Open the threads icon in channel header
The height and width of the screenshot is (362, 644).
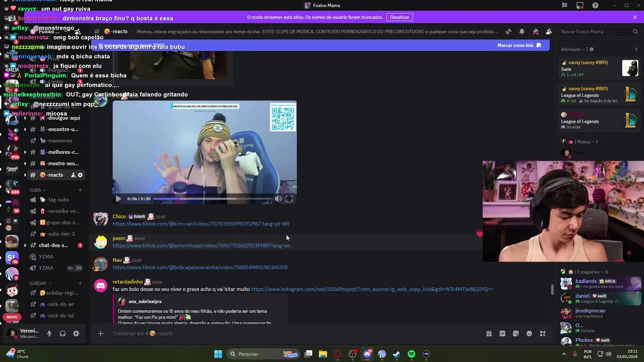click(x=508, y=32)
